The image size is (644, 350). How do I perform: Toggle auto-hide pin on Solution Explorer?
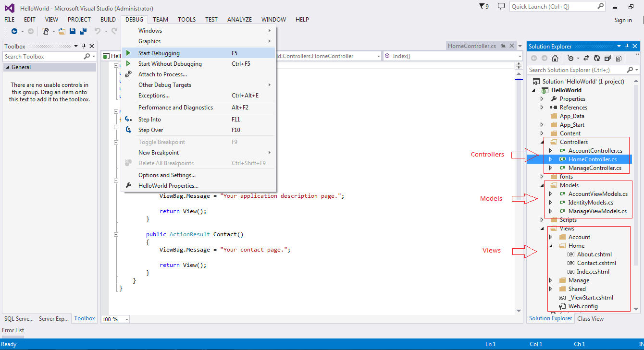pyautogui.click(x=627, y=47)
